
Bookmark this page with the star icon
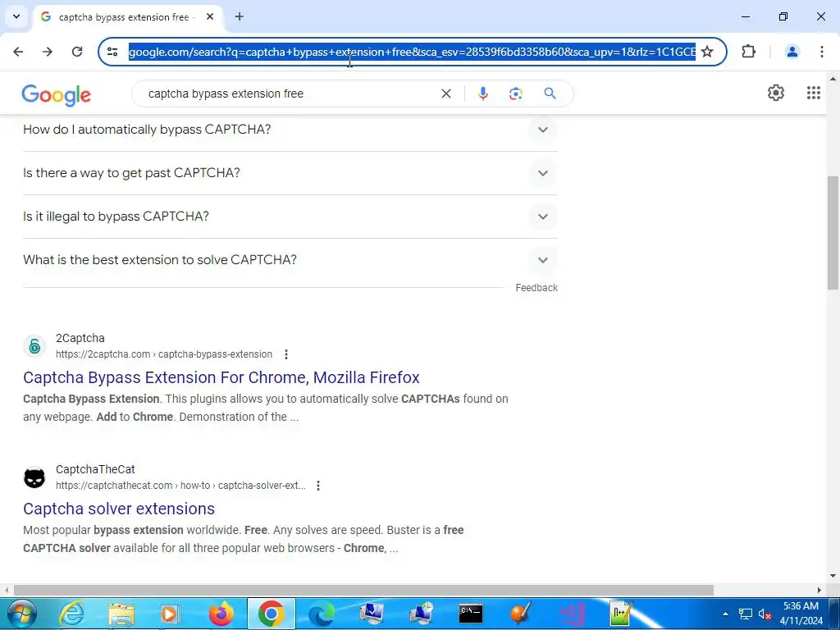coord(707,52)
